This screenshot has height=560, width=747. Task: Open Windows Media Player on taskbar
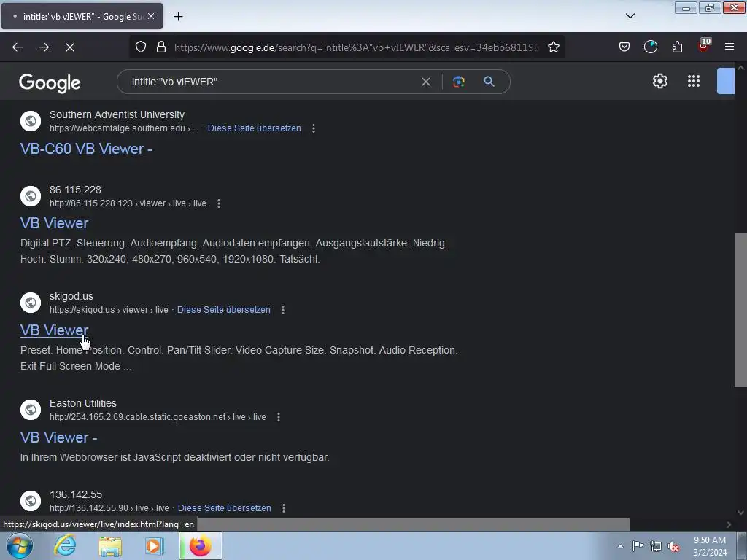(x=154, y=546)
